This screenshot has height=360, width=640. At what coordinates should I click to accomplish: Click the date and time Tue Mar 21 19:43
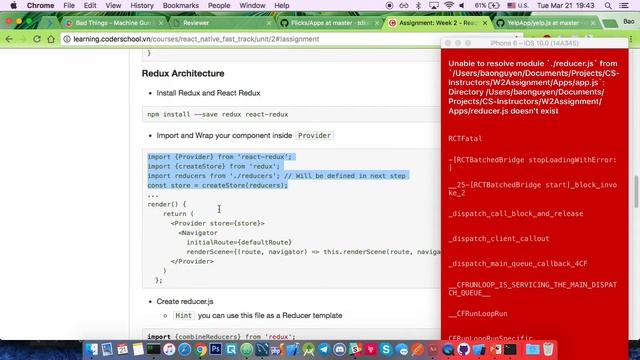[566, 5]
